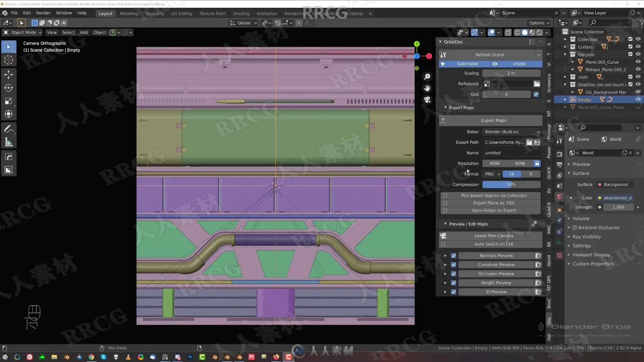Adjust the Compression slider
This screenshot has height=362, width=644.
point(511,185)
